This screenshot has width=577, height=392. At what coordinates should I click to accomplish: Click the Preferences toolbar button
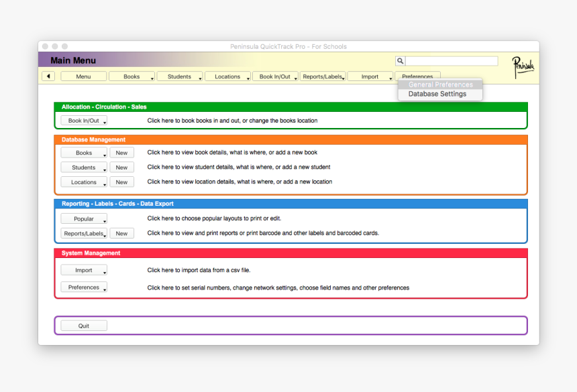tap(417, 76)
